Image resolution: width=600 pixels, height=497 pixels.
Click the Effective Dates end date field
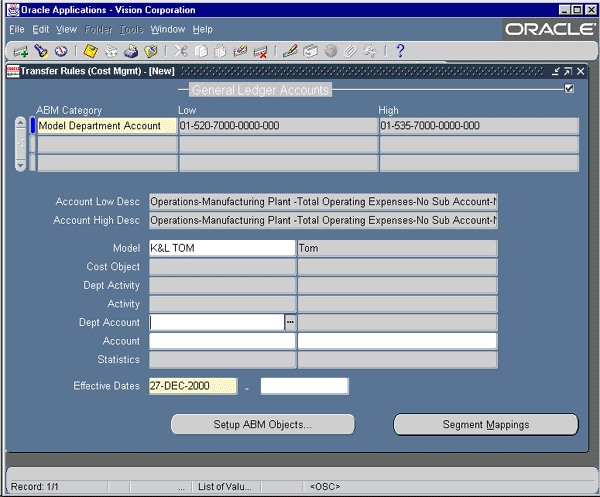pyautogui.click(x=304, y=386)
